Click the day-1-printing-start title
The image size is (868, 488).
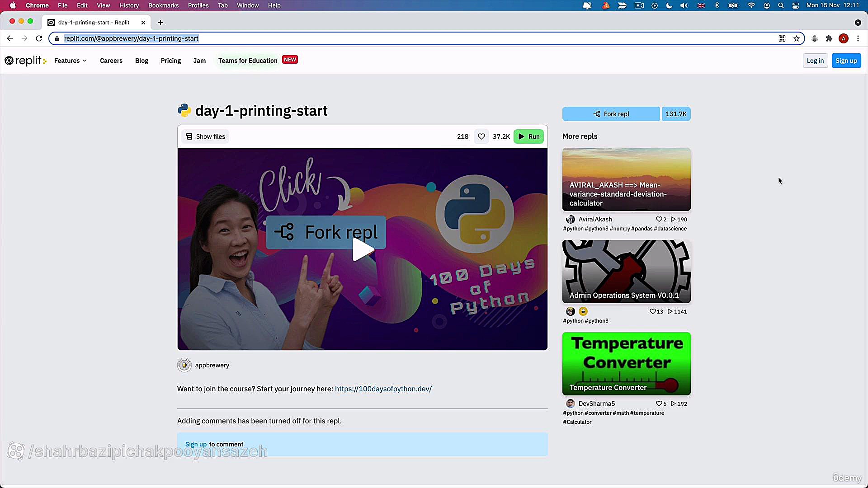pos(261,111)
